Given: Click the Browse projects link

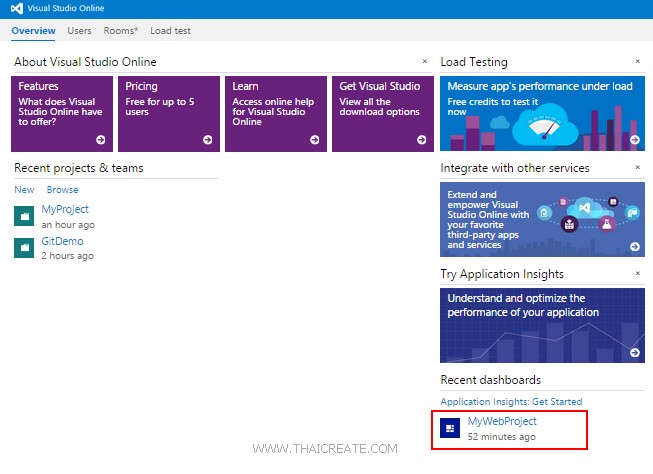Looking at the screenshot, I should (x=62, y=190).
